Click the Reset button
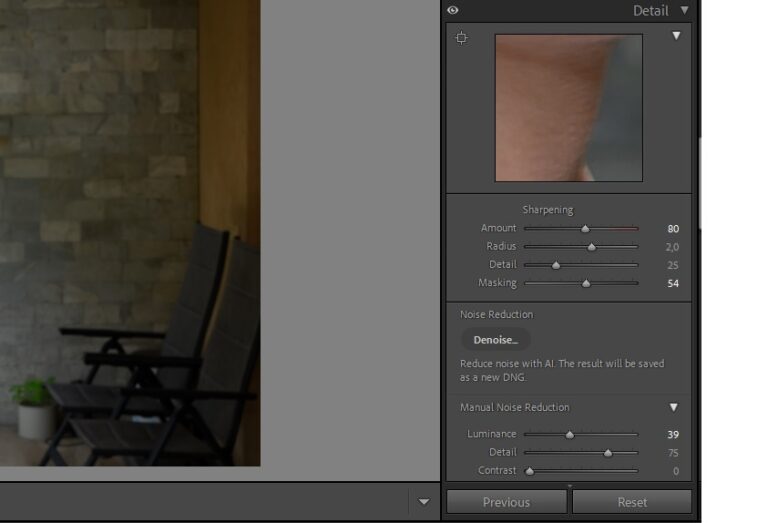The width and height of the screenshot is (768, 523). pos(632,502)
